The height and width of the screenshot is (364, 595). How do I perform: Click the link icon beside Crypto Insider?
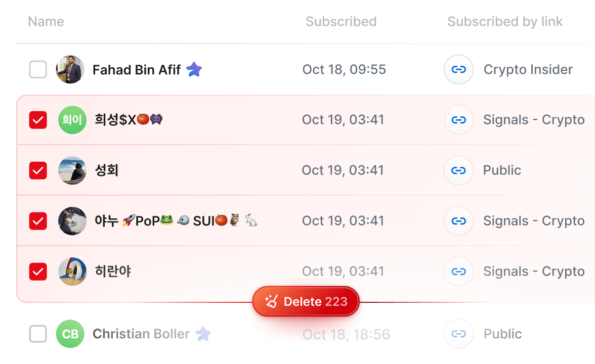click(x=458, y=69)
